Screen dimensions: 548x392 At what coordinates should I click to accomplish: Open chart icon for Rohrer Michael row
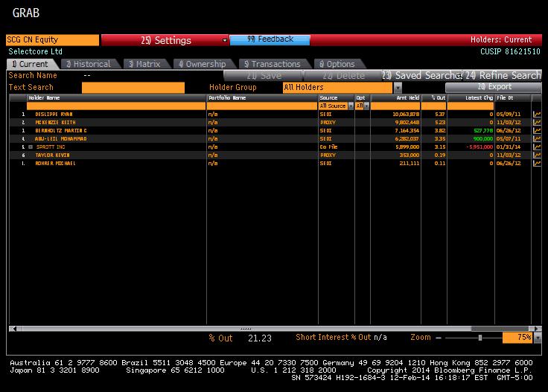537,164
